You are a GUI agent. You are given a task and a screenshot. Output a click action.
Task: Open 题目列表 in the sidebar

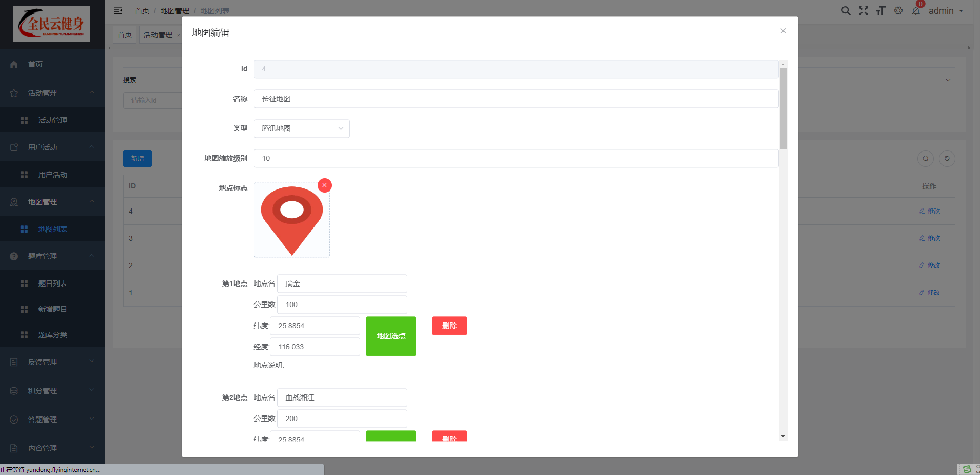(x=52, y=283)
